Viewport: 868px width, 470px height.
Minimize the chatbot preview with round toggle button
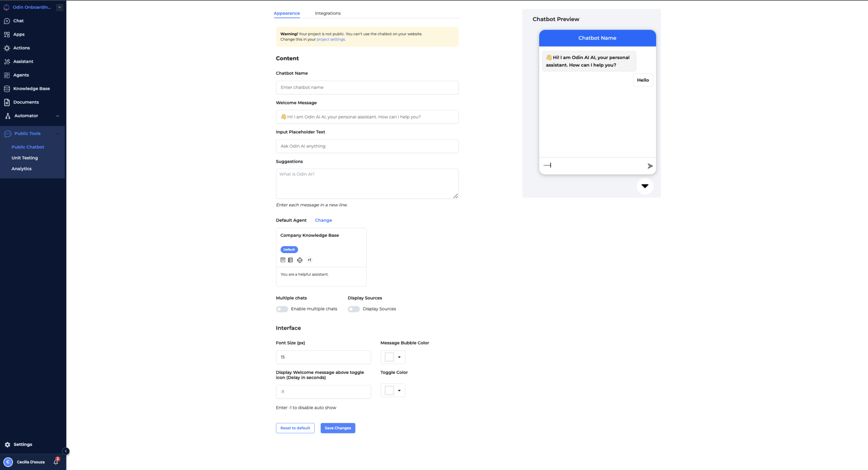(x=645, y=186)
